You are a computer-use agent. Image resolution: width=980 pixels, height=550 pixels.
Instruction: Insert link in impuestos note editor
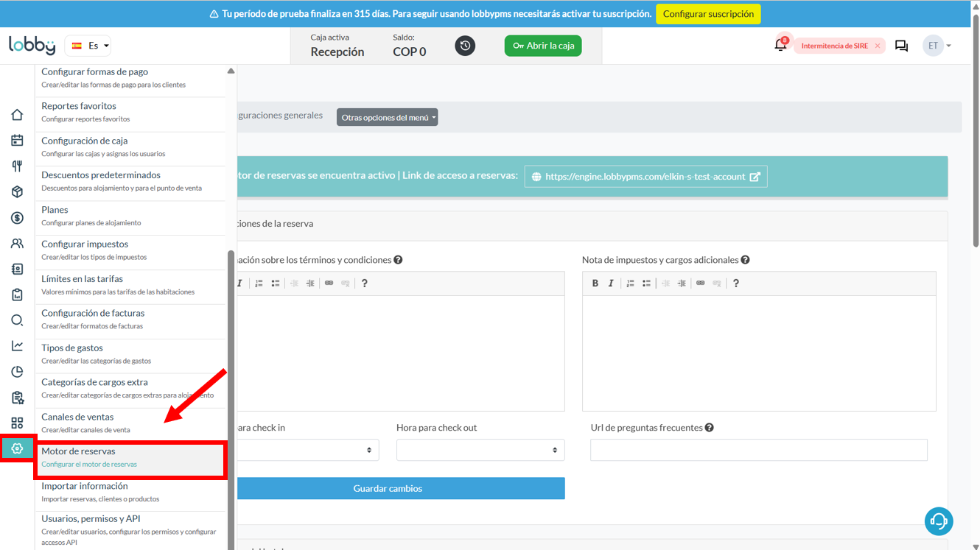[701, 283]
